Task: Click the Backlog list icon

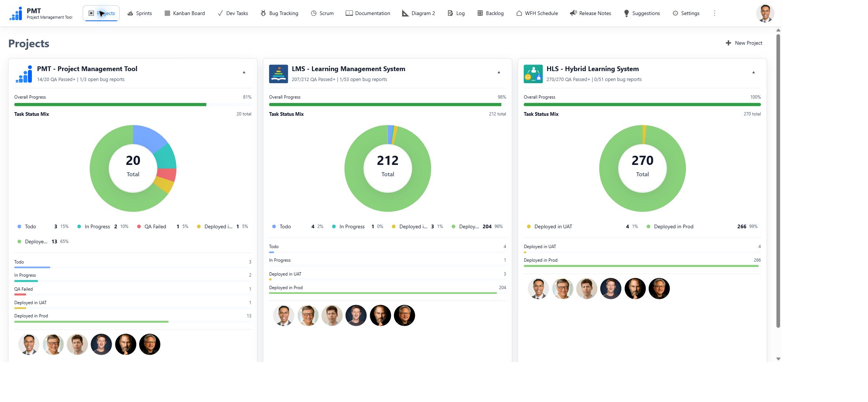Action: [480, 13]
